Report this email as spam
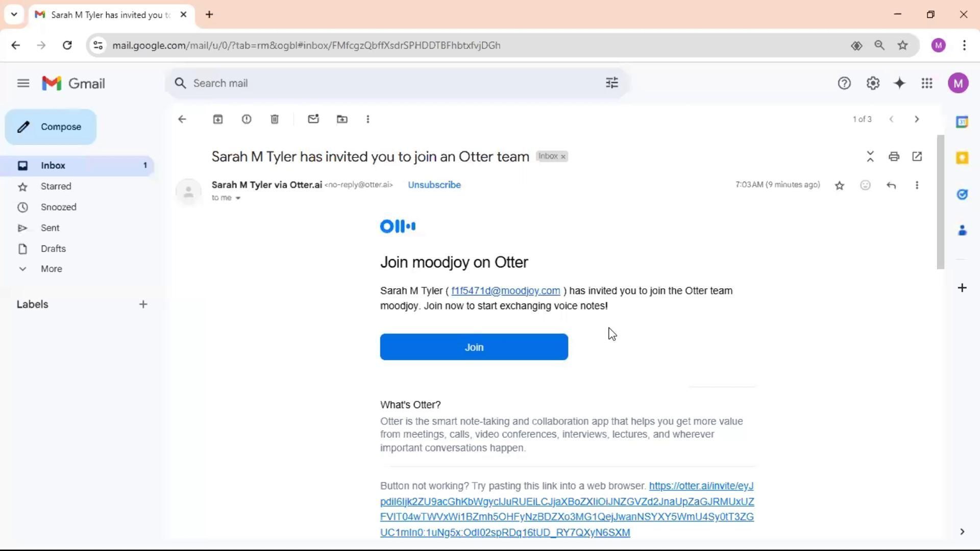 [x=247, y=119]
